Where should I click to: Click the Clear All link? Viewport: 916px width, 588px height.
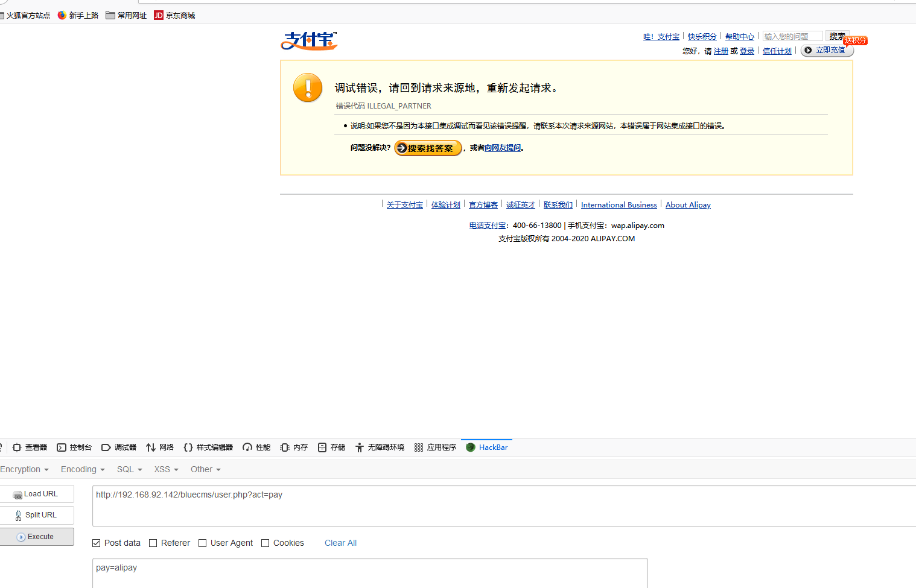(340, 543)
